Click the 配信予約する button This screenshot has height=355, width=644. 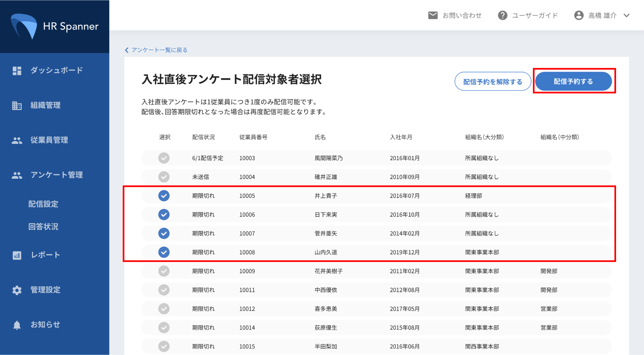point(573,82)
